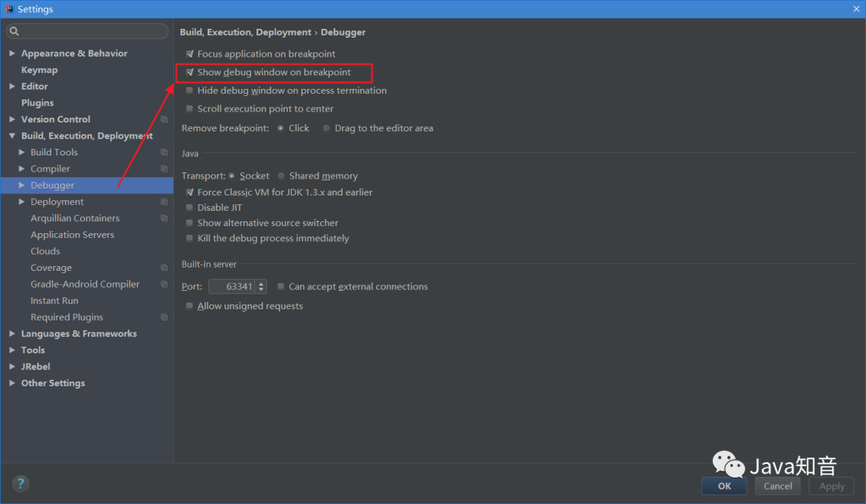Enable Allow unsigned requests checkbox

coord(189,306)
